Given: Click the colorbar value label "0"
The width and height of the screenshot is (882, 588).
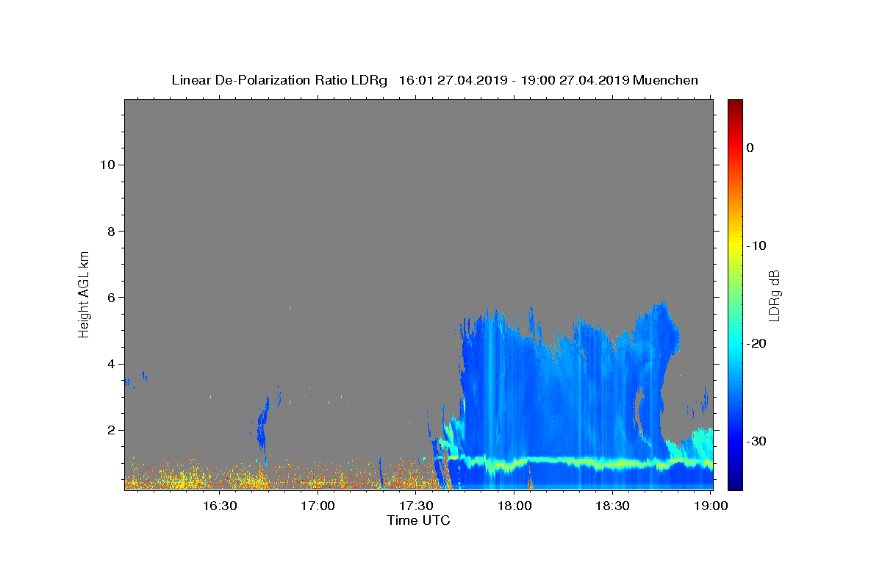Looking at the screenshot, I should coord(750,148).
